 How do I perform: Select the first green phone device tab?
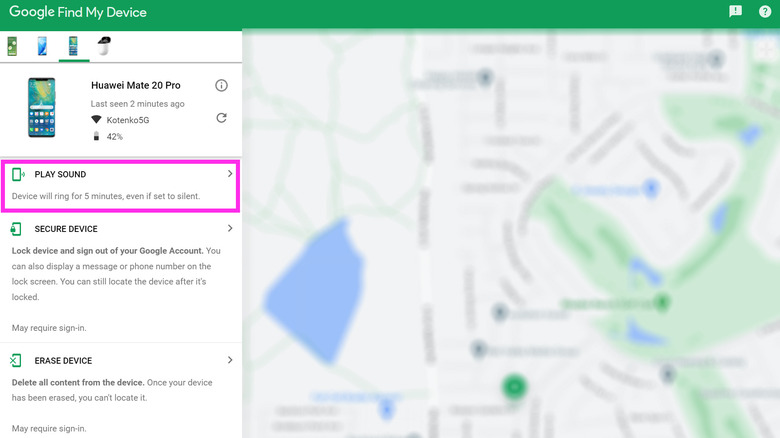point(12,46)
